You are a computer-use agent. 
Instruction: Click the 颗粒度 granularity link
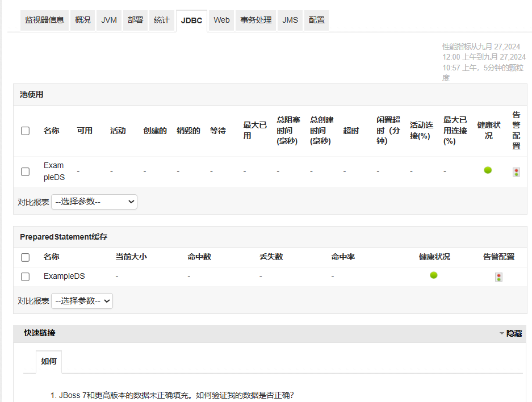[516, 68]
